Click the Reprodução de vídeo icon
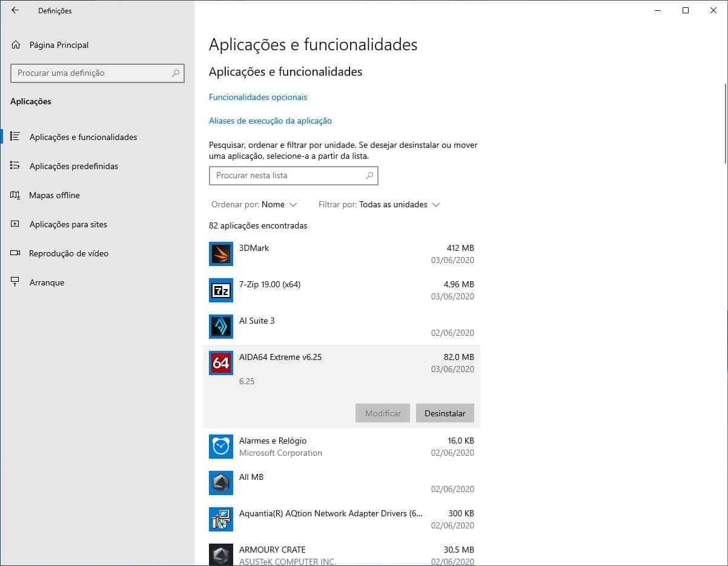Viewport: 728px width, 566px height. 16,253
